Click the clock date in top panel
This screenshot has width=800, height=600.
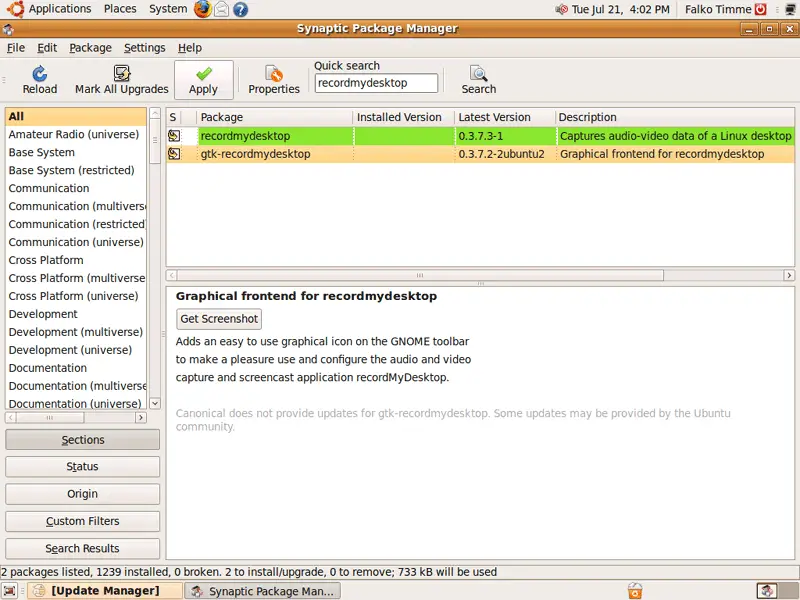coord(620,9)
